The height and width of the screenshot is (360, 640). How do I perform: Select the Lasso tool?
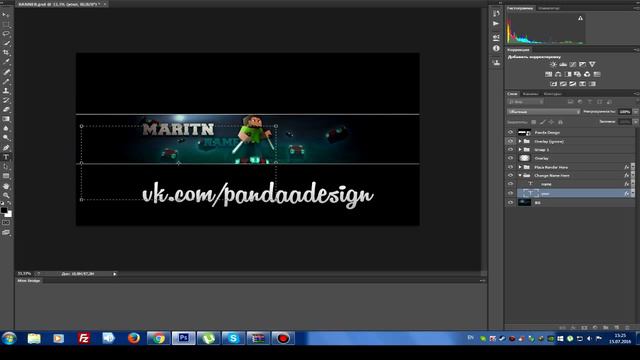point(6,34)
